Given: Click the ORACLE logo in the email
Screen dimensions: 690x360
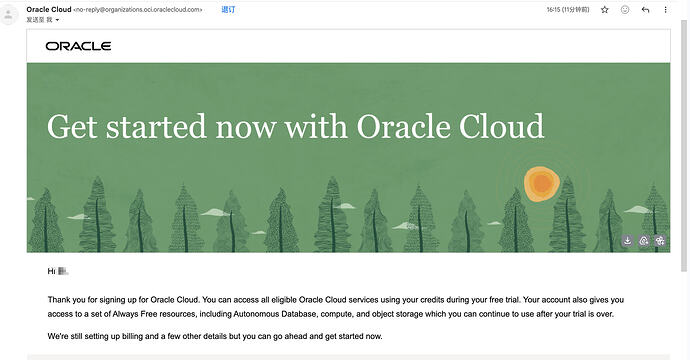Looking at the screenshot, I should coord(78,46).
